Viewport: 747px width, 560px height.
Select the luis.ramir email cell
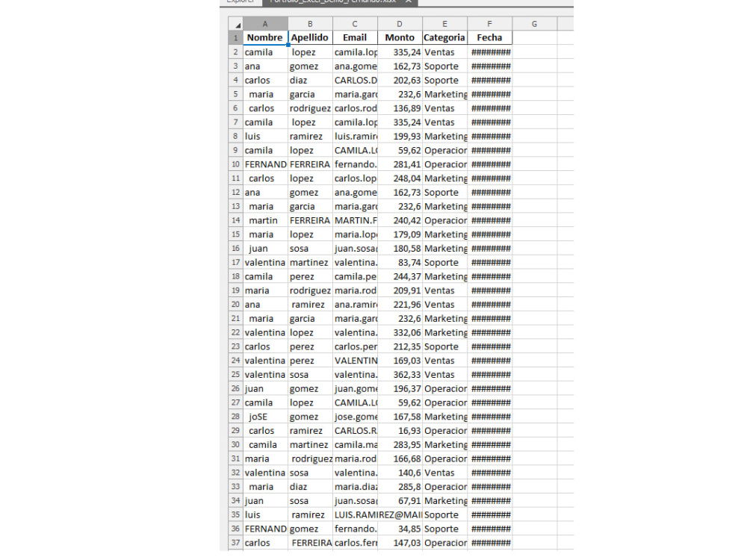coord(355,136)
